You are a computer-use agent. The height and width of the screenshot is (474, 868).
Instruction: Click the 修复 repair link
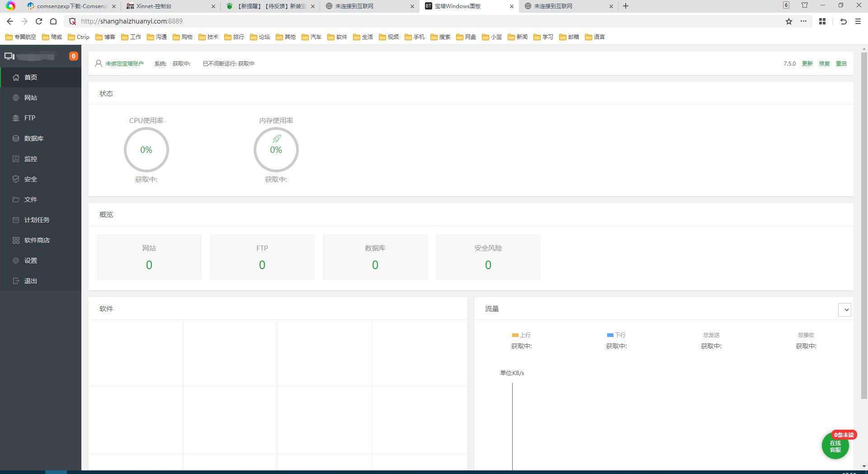click(x=824, y=64)
